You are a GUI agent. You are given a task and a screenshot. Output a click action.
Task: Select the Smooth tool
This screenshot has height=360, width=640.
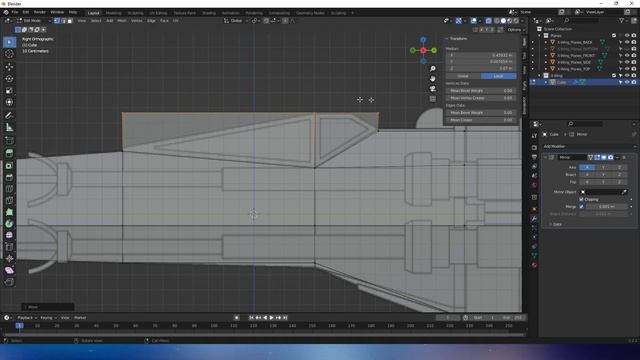tap(9, 235)
